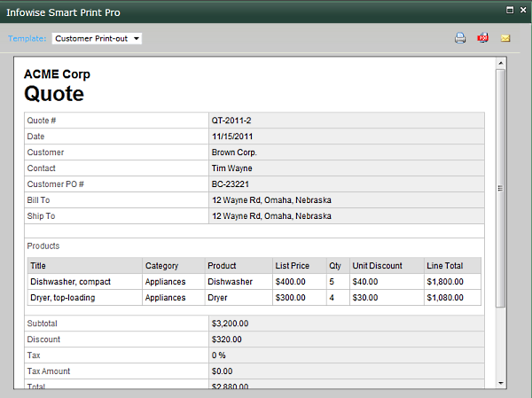Open the Template dropdown
The image size is (532, 398).
97,38
